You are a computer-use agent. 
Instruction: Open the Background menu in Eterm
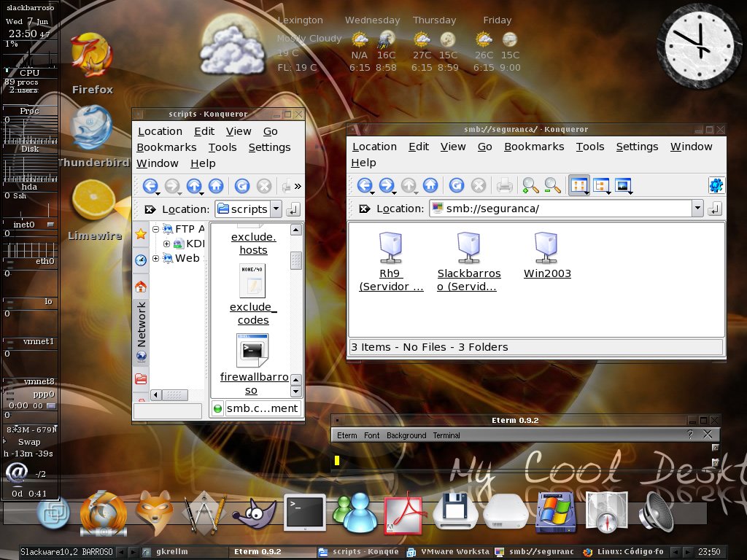click(x=406, y=435)
